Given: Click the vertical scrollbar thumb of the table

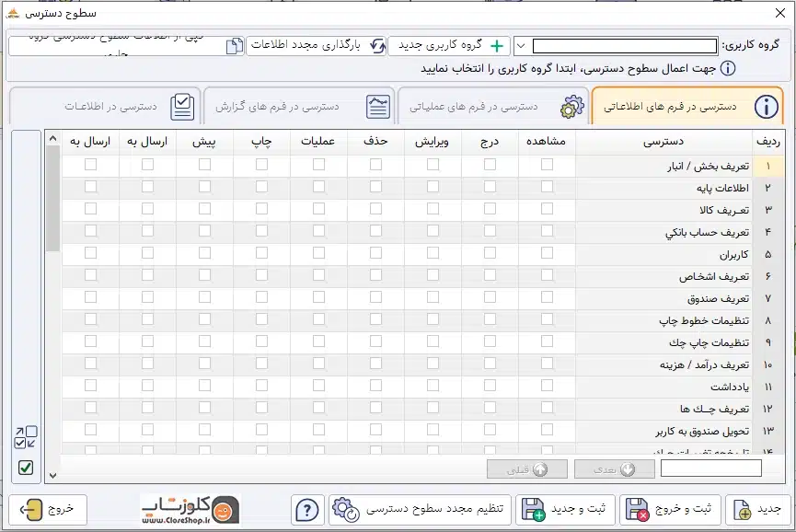Looking at the screenshot, I should tap(52, 198).
